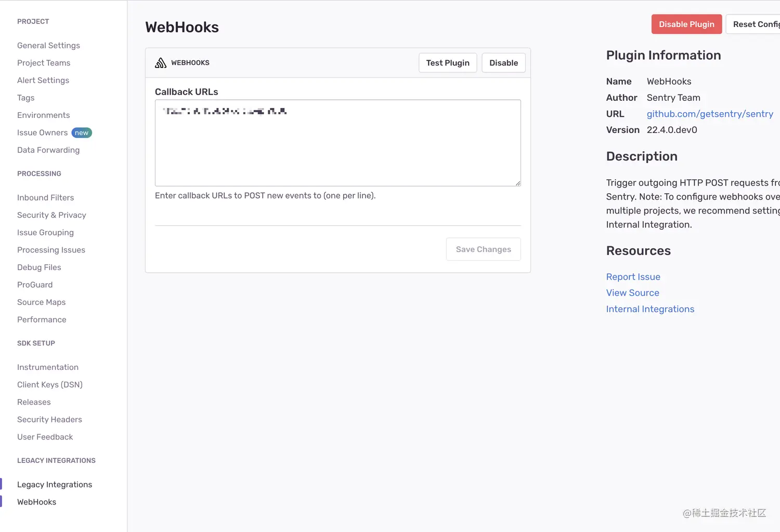This screenshot has width=780, height=532.
Task: Click the WebHooks page heading
Action: [x=182, y=27]
